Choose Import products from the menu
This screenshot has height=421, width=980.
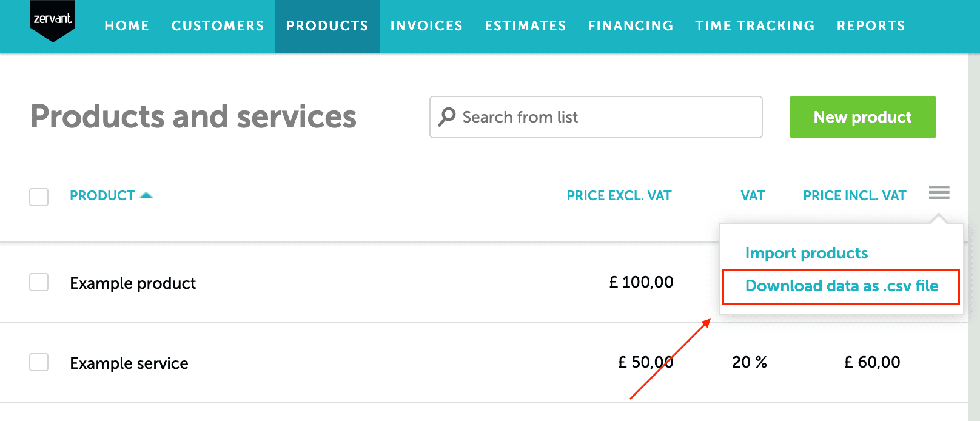point(807,253)
